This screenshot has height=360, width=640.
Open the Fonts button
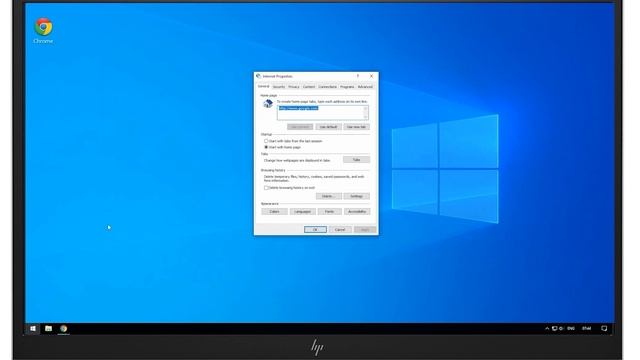(x=329, y=211)
